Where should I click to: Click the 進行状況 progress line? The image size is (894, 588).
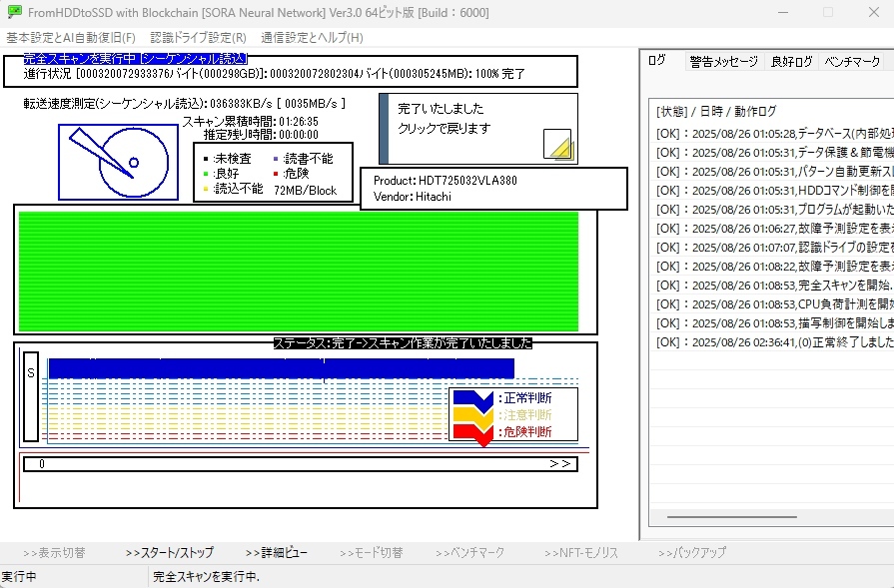[275, 74]
